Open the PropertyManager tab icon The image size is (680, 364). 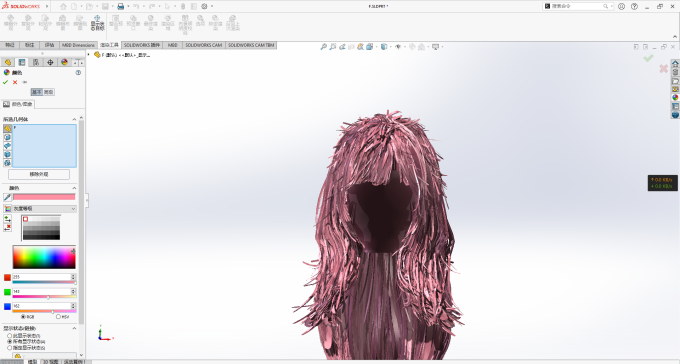click(22, 62)
